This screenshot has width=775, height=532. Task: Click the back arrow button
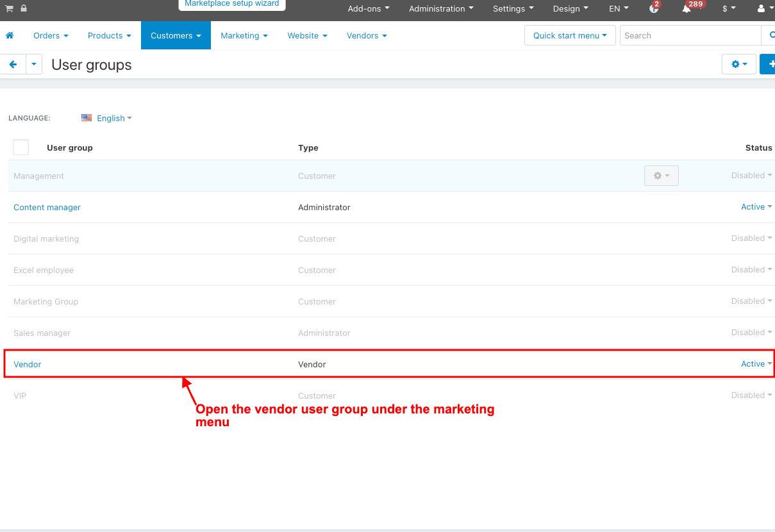[x=13, y=64]
